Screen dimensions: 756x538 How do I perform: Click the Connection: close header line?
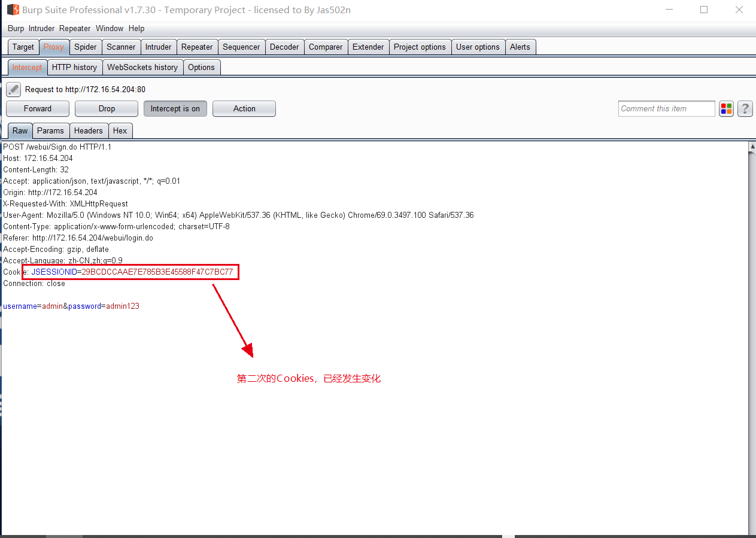click(x=34, y=283)
